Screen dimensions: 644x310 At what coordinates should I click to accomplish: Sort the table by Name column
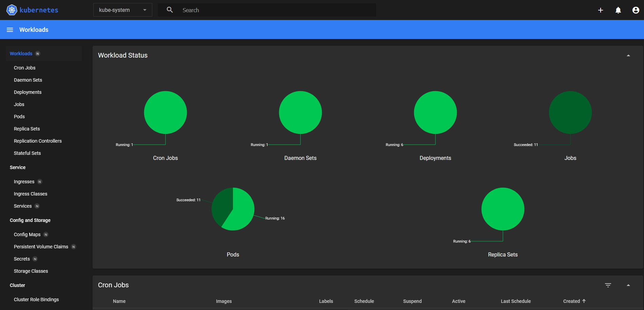(x=119, y=301)
